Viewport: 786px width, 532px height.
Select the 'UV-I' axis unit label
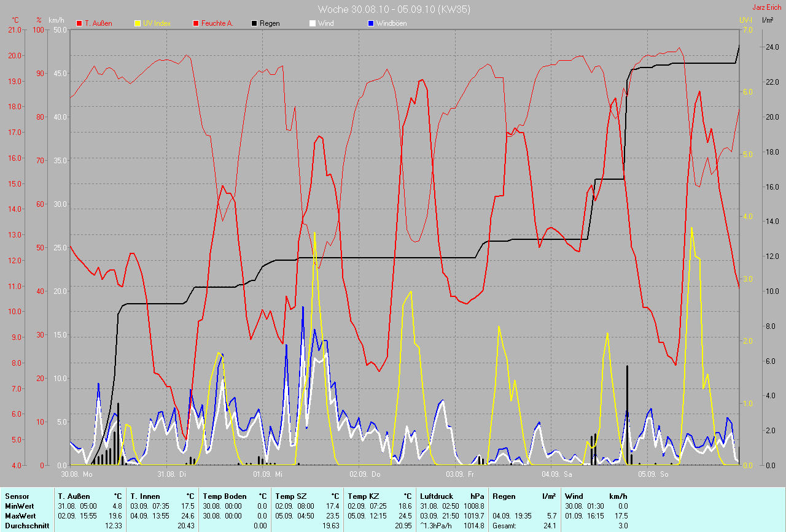pyautogui.click(x=746, y=20)
